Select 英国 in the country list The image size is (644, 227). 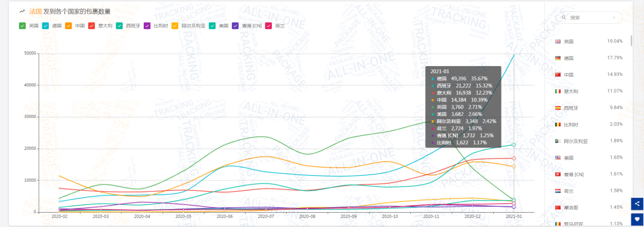tap(568, 42)
